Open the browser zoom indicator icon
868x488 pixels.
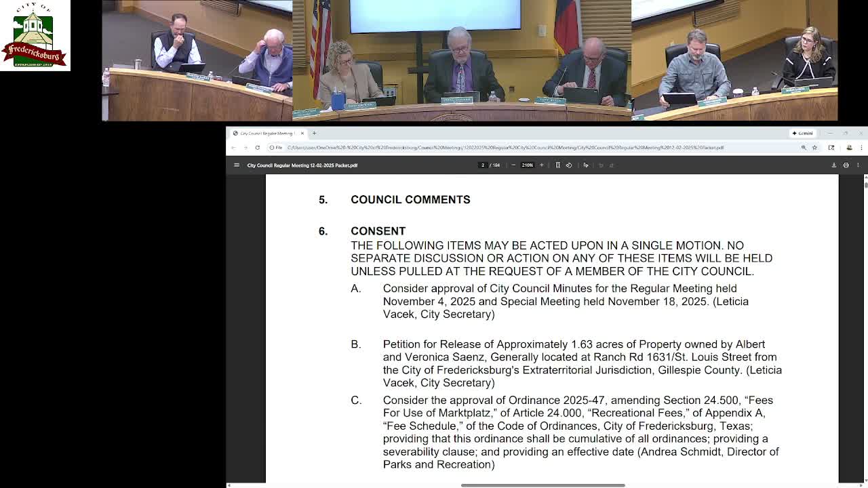804,147
